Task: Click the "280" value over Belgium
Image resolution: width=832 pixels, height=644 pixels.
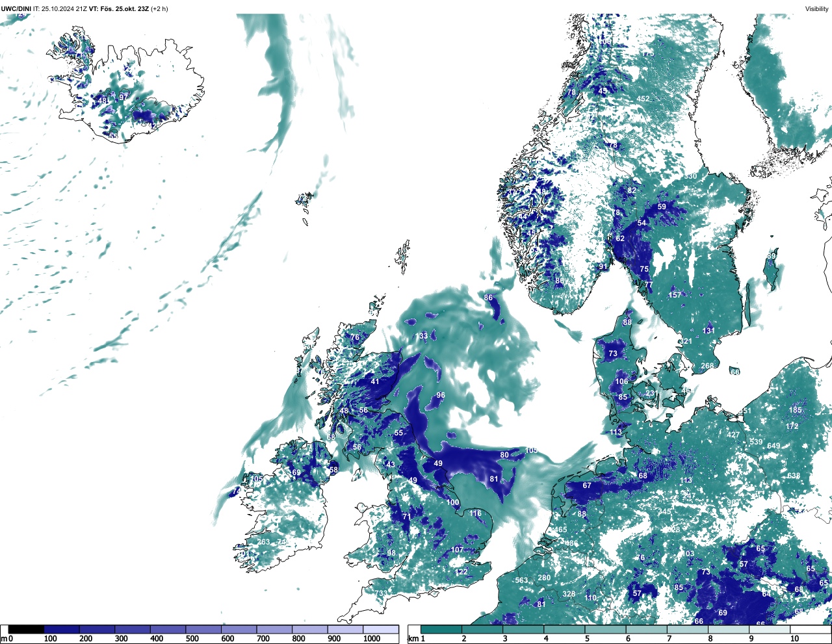Action: coord(545,578)
